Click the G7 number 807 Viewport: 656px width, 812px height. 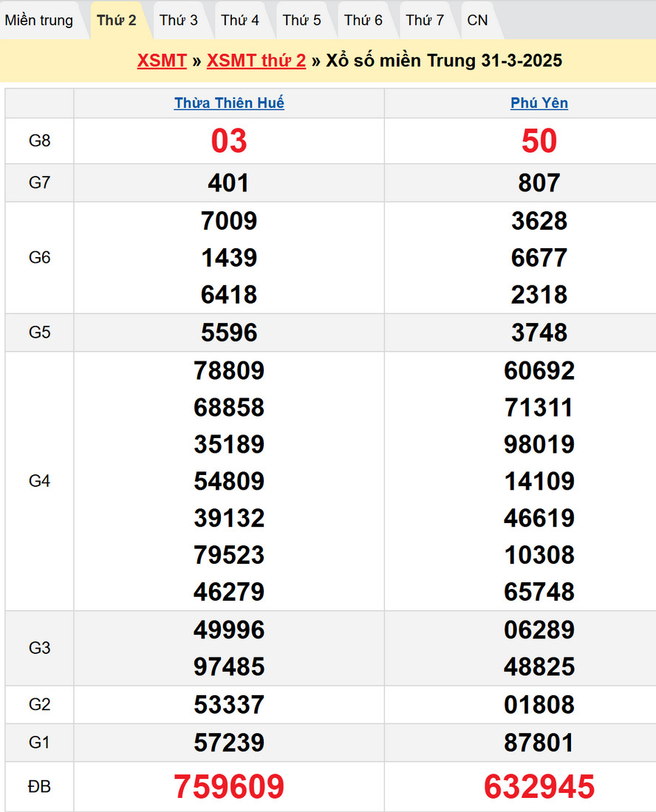(539, 183)
